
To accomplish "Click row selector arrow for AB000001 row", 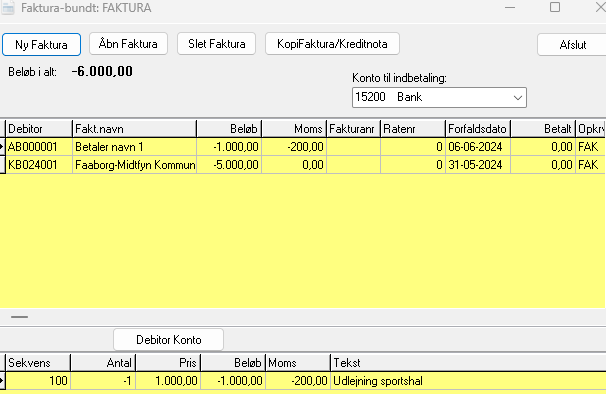I will coord(2,147).
